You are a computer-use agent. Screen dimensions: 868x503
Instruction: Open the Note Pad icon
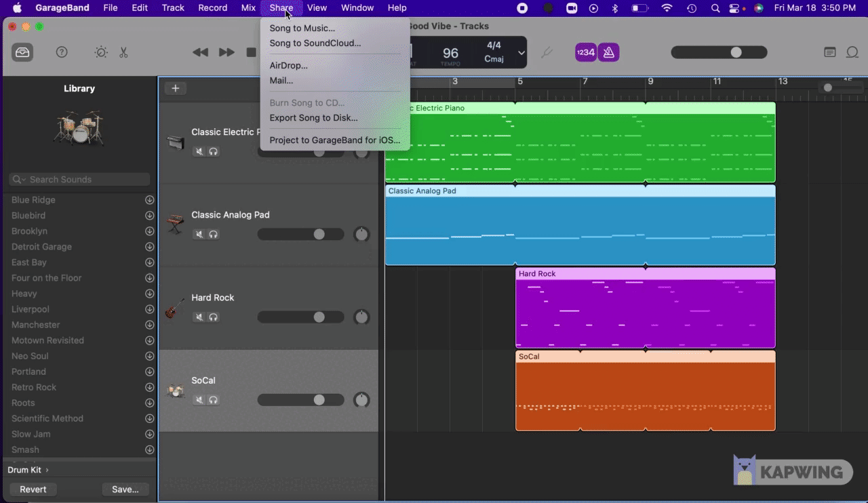[x=830, y=52]
